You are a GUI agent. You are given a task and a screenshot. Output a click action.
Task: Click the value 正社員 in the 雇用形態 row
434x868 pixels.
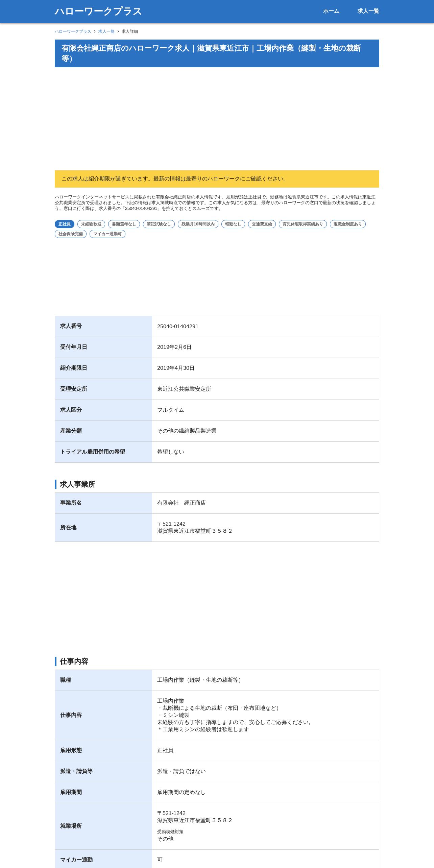tap(165, 750)
